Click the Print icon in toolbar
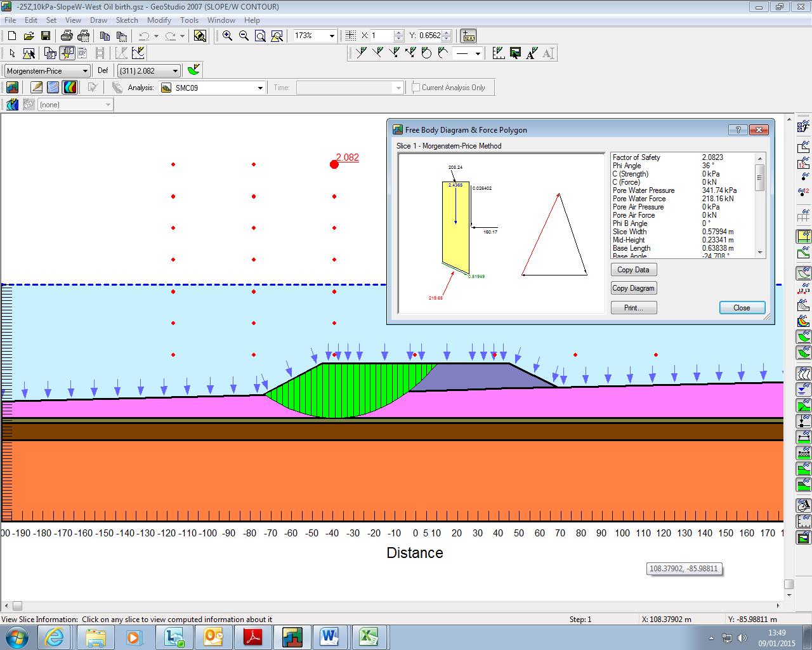The width and height of the screenshot is (812, 650). click(x=66, y=36)
